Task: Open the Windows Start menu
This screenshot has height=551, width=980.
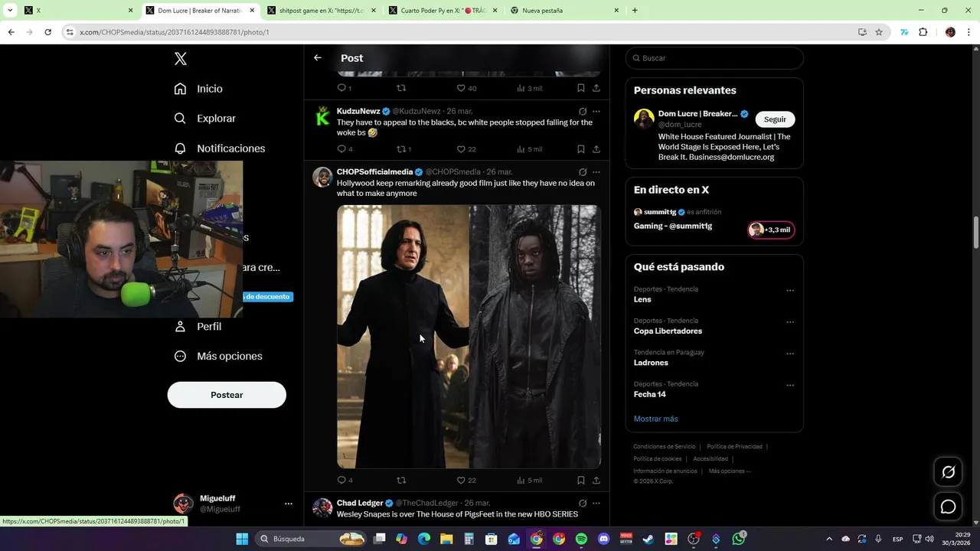Action: click(242, 539)
